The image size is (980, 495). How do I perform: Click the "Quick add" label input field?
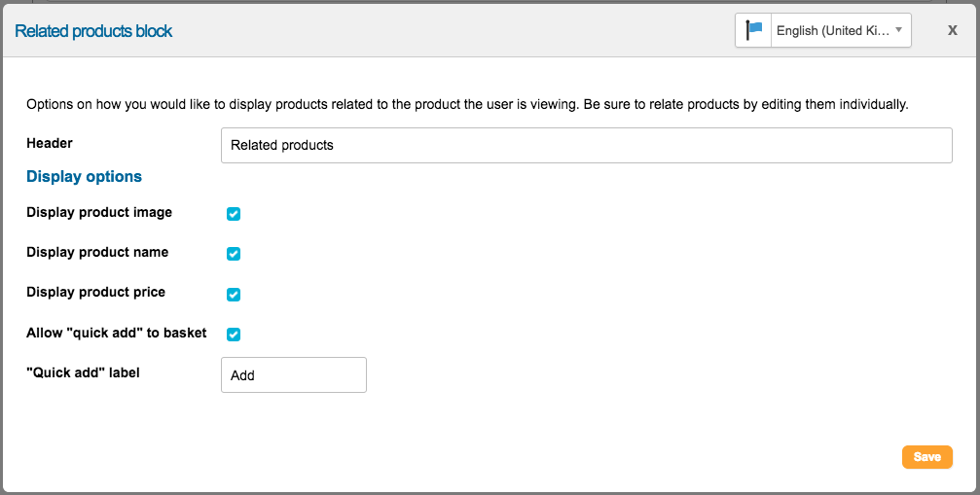(293, 374)
